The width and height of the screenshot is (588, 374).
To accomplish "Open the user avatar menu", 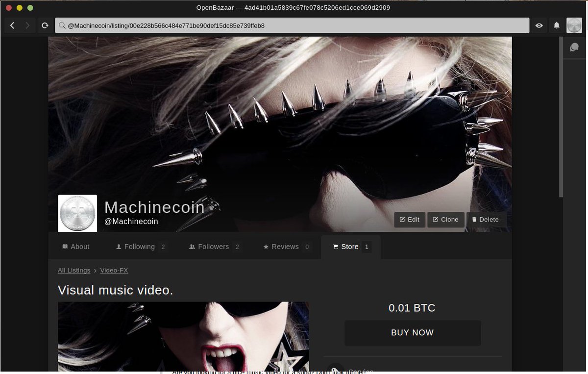I will [x=574, y=25].
